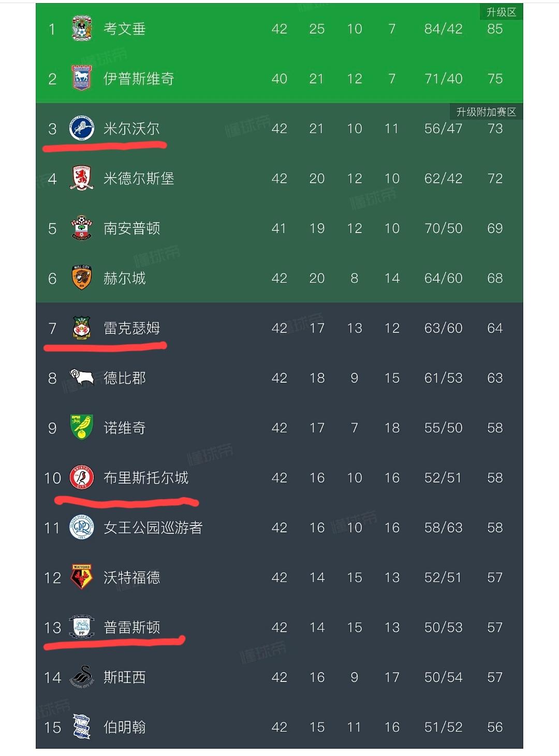559x756 pixels.
Task: Click 沃特福德 team name
Action: [131, 577]
